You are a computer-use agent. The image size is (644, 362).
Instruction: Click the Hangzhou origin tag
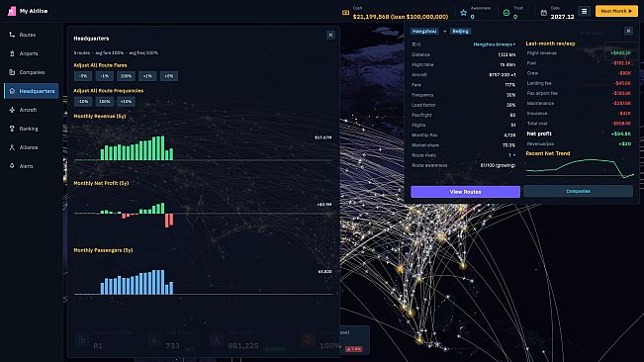point(424,32)
